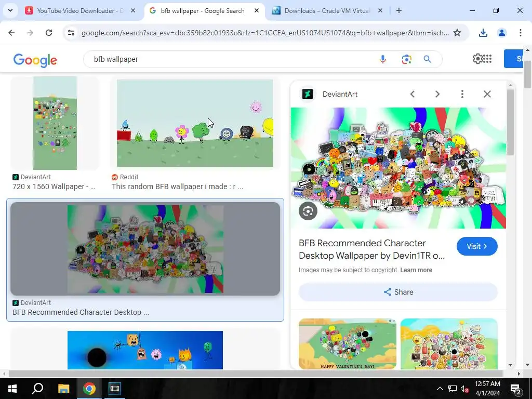Image resolution: width=532 pixels, height=399 pixels.
Task: Open Google quick settings gear
Action: pyautogui.click(x=477, y=59)
